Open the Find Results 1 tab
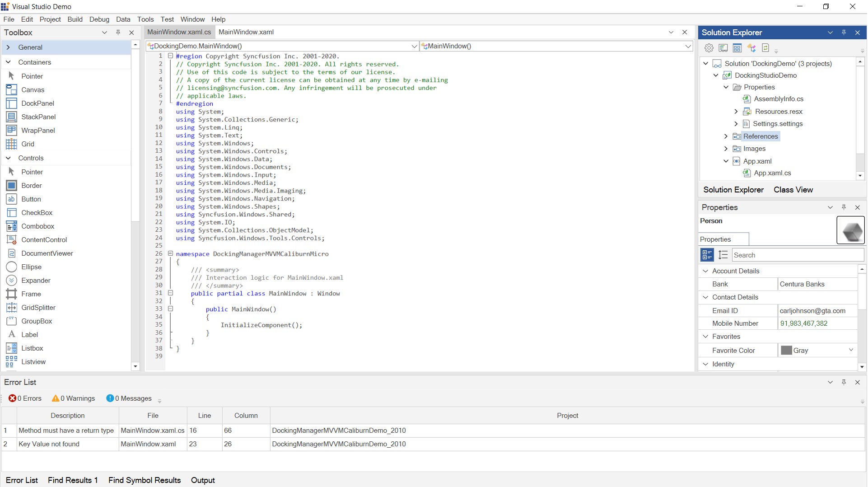Screen dimensions: 868x487 [73, 480]
